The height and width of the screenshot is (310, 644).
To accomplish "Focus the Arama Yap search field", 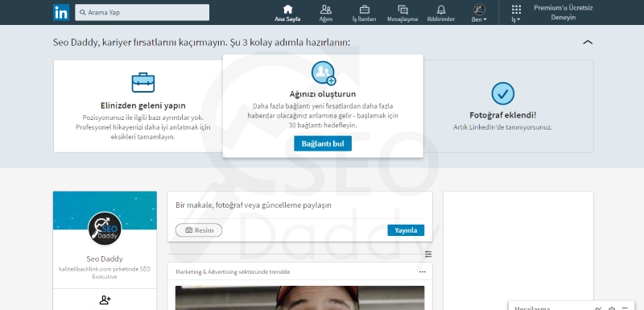I will 142,12.
